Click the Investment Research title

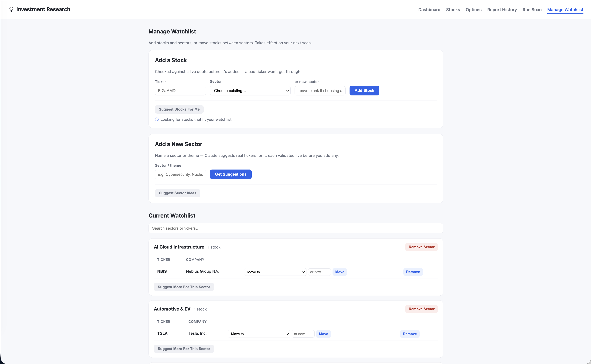(43, 9)
